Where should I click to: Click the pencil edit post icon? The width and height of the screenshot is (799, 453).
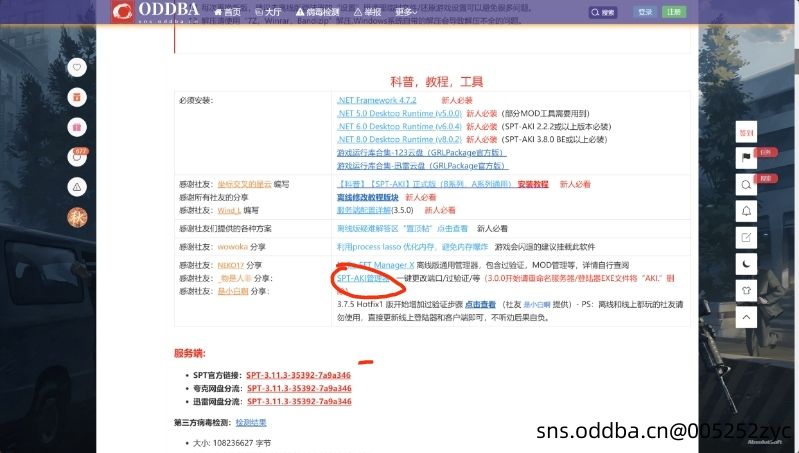[746, 237]
